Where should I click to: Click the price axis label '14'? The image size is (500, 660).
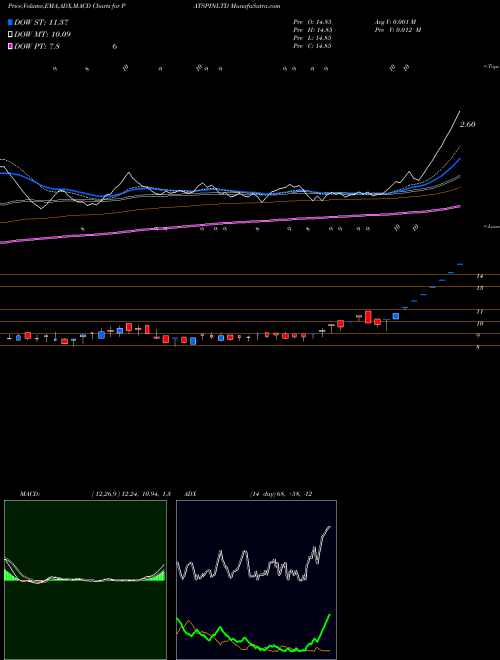[479, 276]
